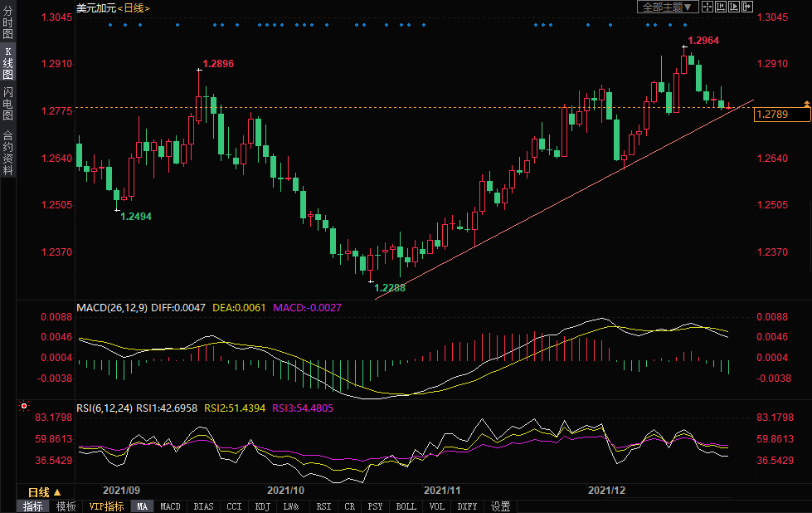Click the 1.2789 current price label
The width and height of the screenshot is (812, 513).
click(781, 115)
